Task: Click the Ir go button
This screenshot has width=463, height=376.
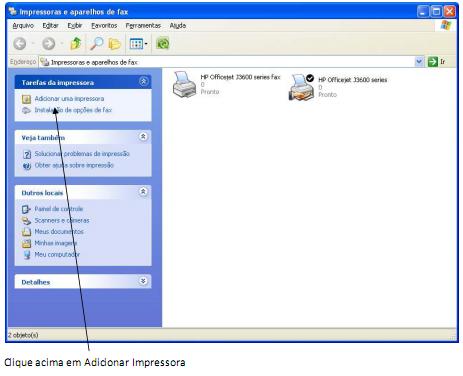Action: pos(437,62)
